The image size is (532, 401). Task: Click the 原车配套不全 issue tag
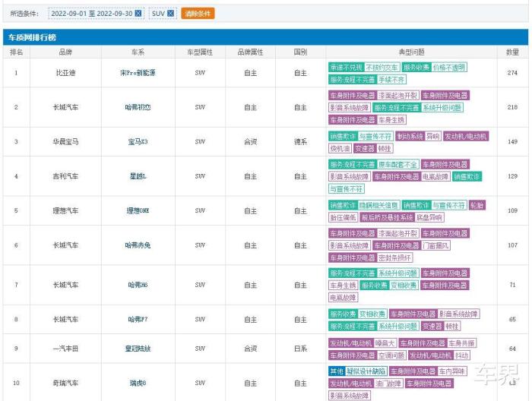tap(397, 165)
